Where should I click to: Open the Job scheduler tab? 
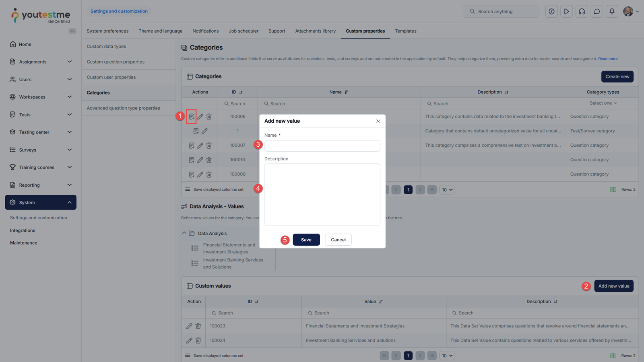click(x=244, y=31)
